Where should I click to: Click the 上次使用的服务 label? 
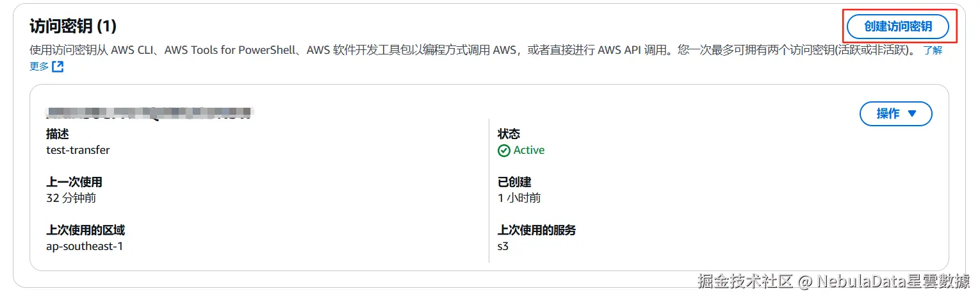[537, 230]
